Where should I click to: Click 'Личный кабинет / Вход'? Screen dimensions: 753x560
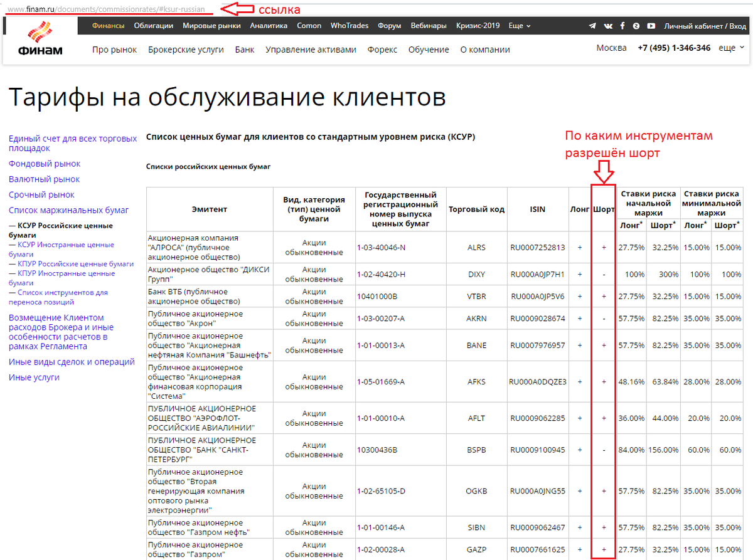pos(704,26)
